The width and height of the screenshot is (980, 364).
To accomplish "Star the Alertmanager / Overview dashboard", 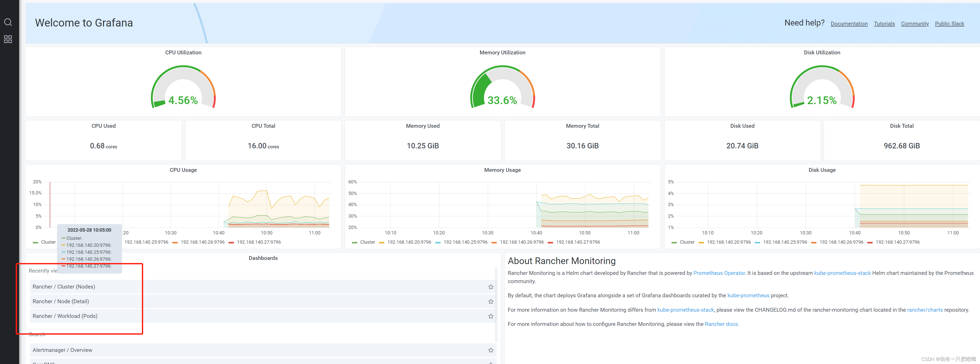I will (x=490, y=350).
